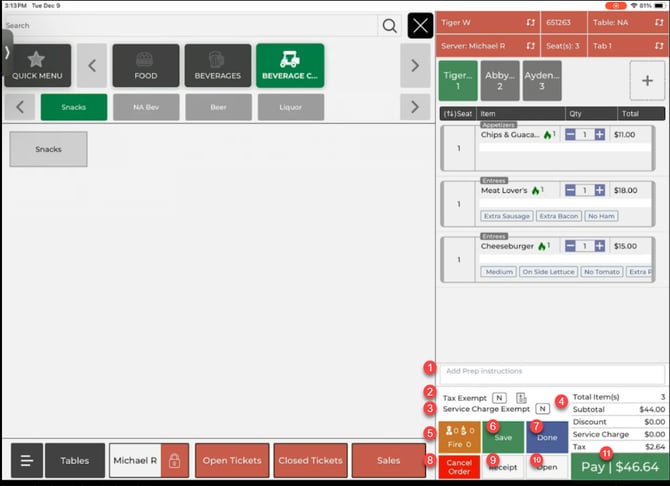Tap the hamburger menu icon at bottom left

point(27,461)
